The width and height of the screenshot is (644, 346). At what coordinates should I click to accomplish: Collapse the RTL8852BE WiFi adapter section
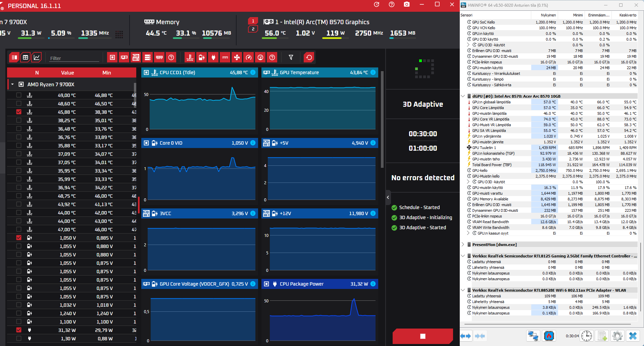pos(463,290)
